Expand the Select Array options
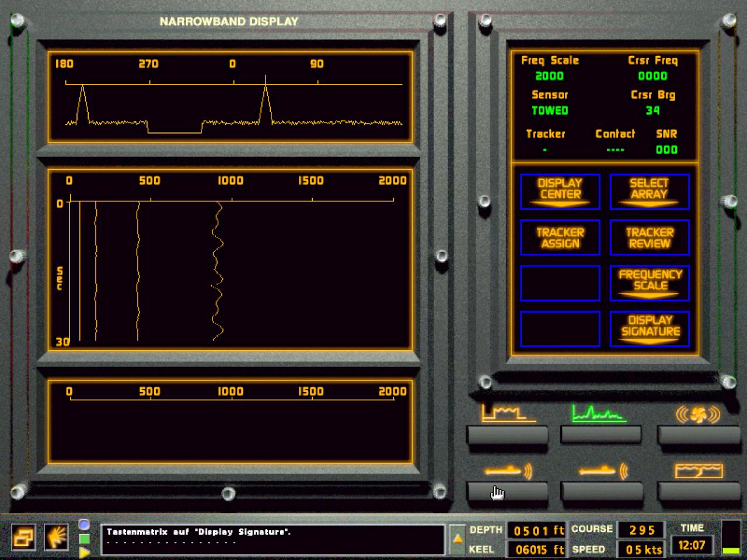Viewport: 747px width, 560px height. coord(650,192)
